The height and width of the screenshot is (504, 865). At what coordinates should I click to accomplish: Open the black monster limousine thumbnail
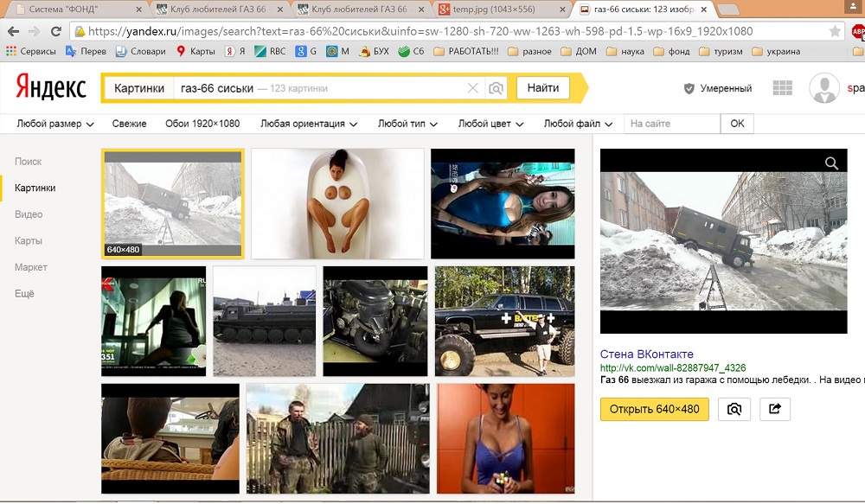coord(505,322)
